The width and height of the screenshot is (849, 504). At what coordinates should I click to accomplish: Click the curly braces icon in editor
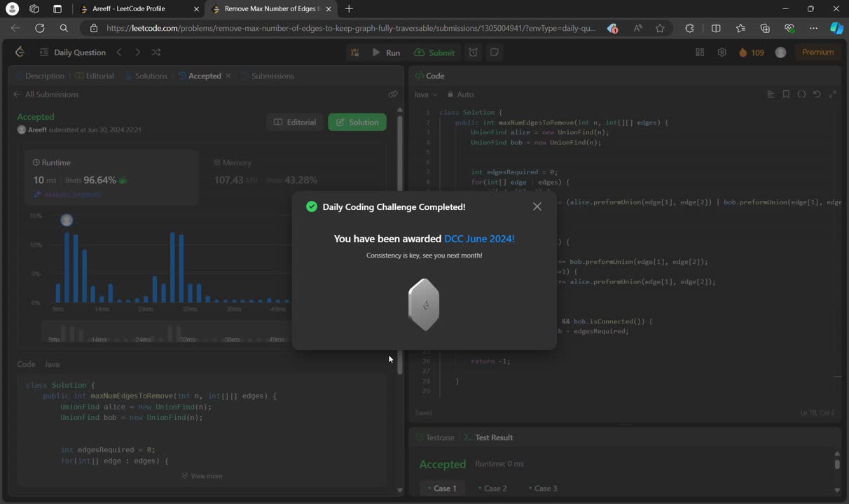pos(801,94)
